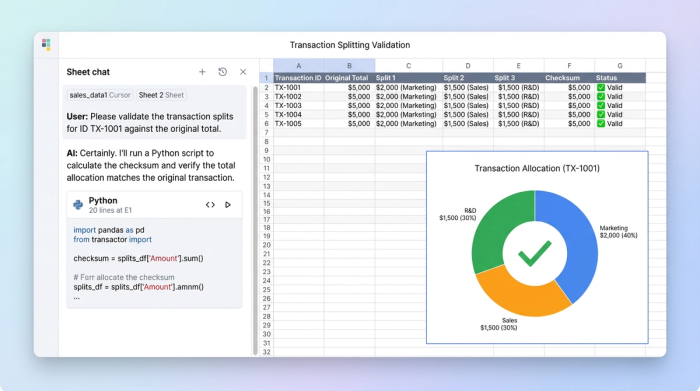Close the Sheet chat panel

[x=243, y=72]
